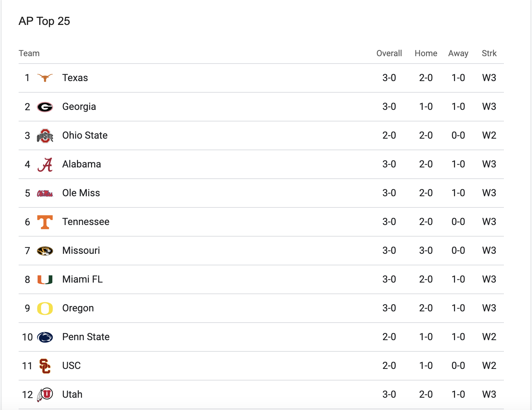This screenshot has height=410, width=532.
Task: Click the Texas Longhorns logo icon
Action: 45,78
